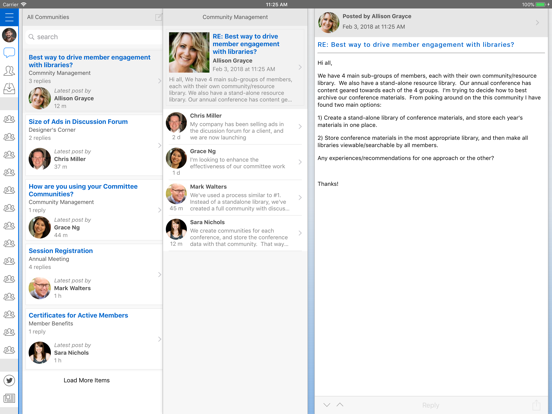
Task: Click the message title RE: Best way to drive
Action: click(x=416, y=45)
